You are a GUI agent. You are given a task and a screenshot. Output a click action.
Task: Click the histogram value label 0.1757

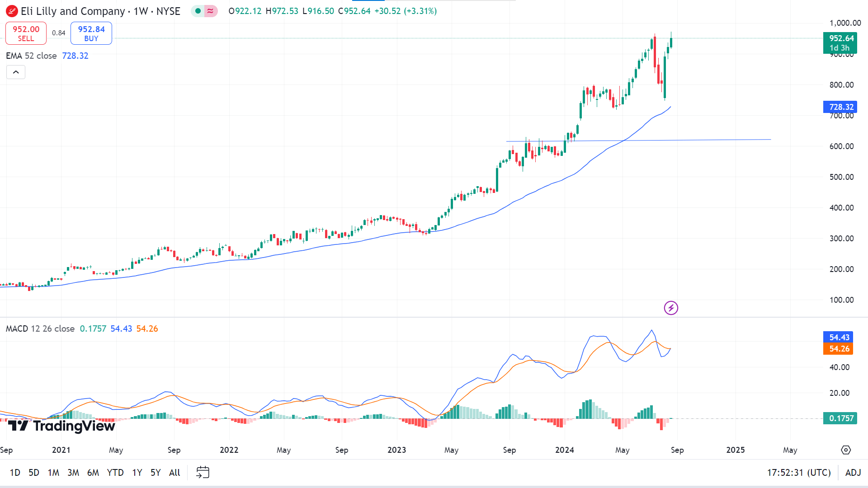click(x=840, y=418)
